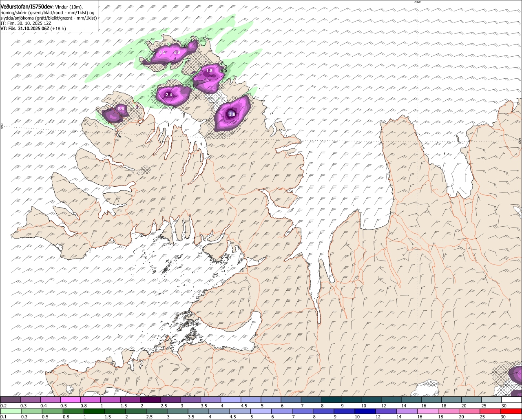This screenshot has height=420, width=522.
Task: Select the periwinkle 7–8 rain legend swatch
Action: [303, 411]
